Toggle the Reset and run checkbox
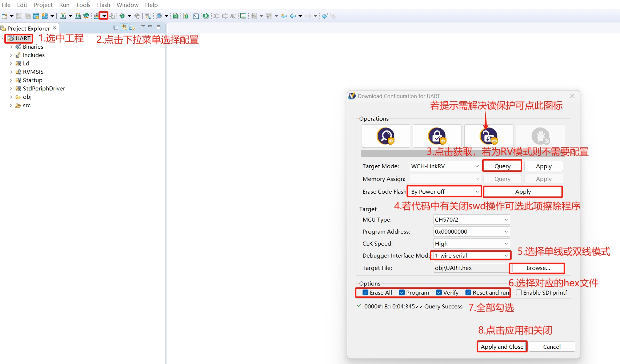The height and width of the screenshot is (364, 620). (x=468, y=293)
